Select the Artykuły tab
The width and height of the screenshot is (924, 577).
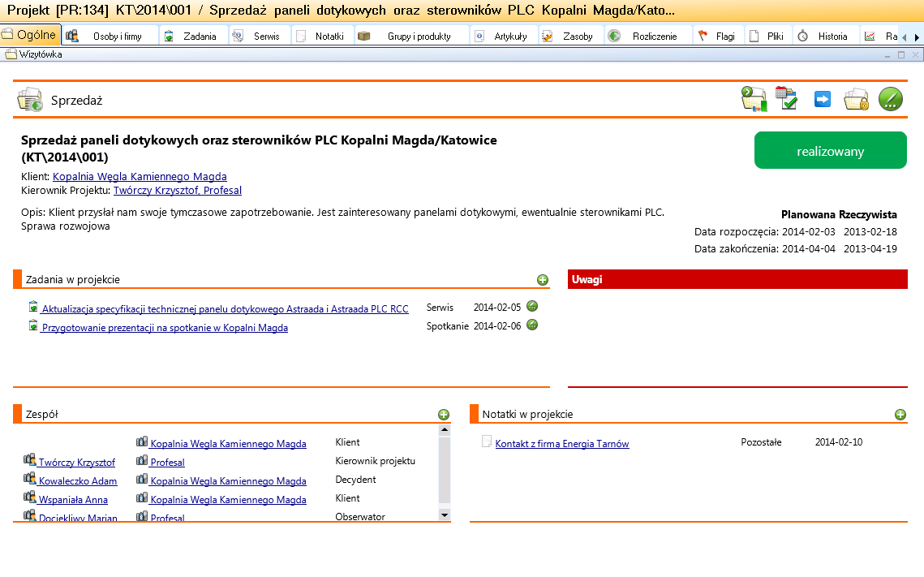[504, 36]
